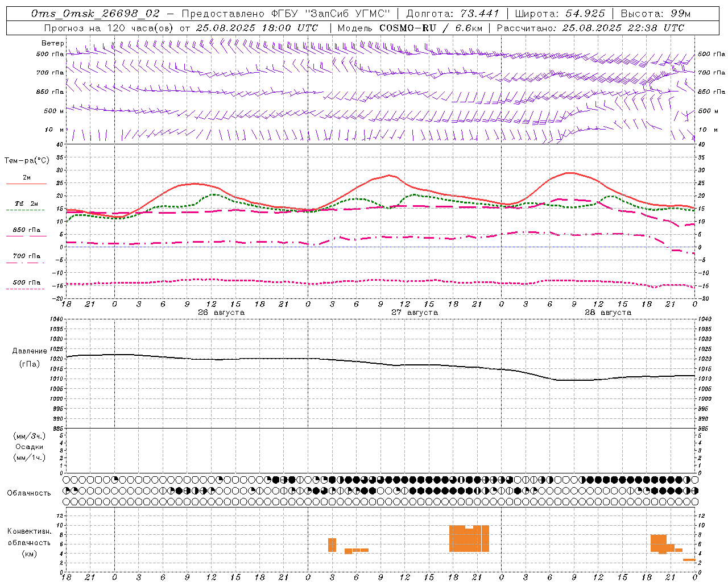Click the tall orange convective bar on 27 августа evening
The width and height of the screenshot is (728, 582).
coord(469,538)
